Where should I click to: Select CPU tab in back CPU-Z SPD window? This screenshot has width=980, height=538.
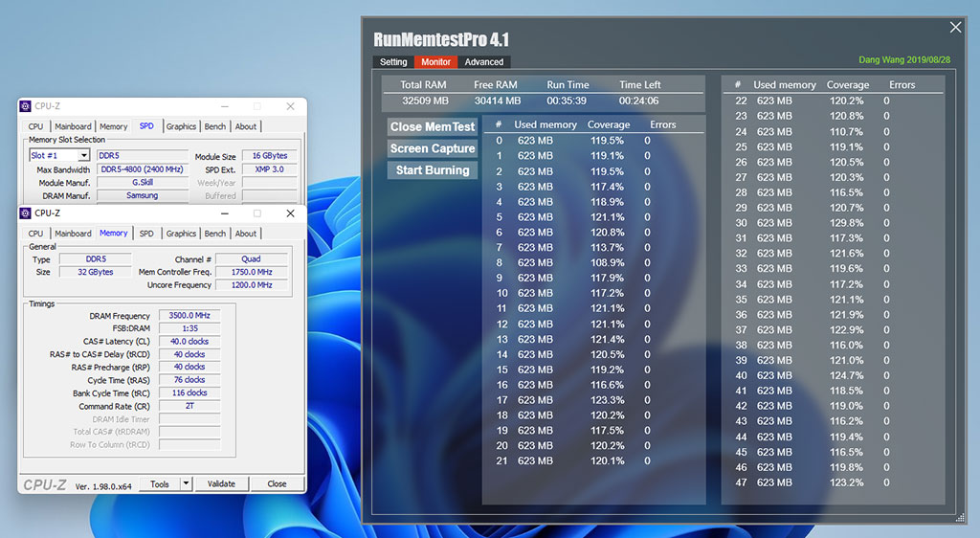(35, 126)
